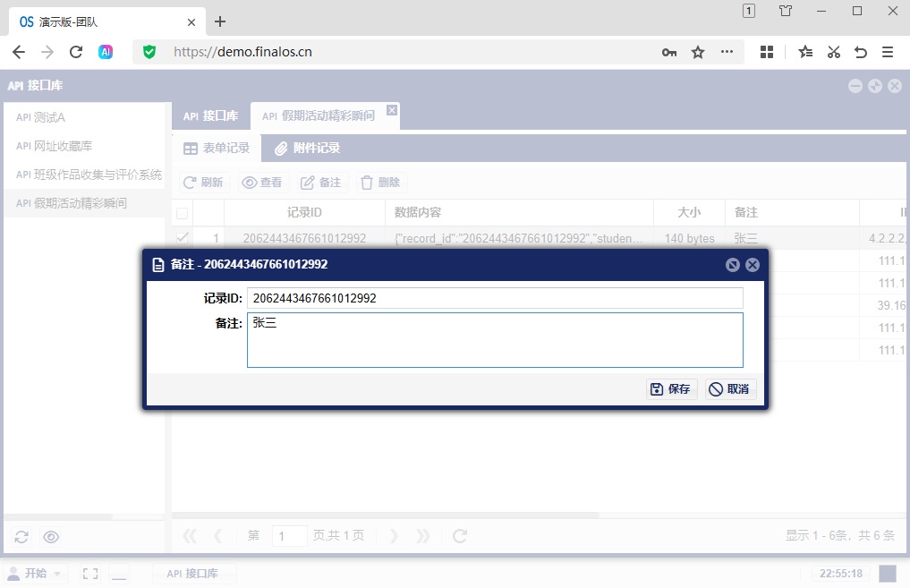Go to next page in pager
910x588 pixels.
tap(394, 536)
